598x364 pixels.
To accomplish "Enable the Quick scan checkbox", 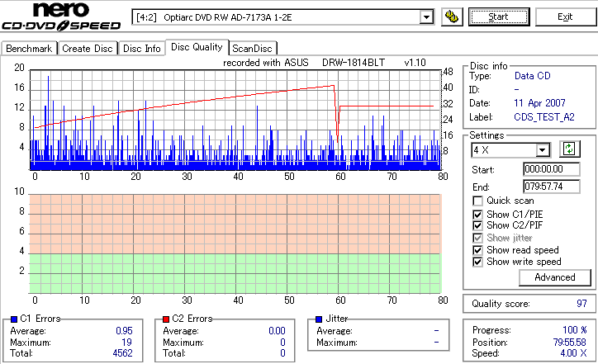I will [x=477, y=201].
